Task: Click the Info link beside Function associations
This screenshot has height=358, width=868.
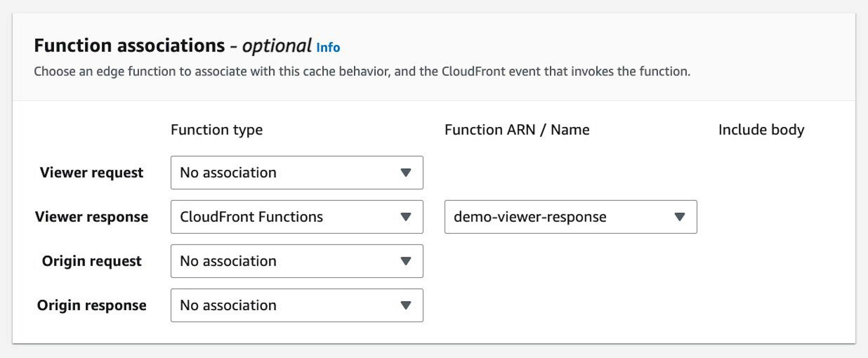Action: click(x=328, y=47)
